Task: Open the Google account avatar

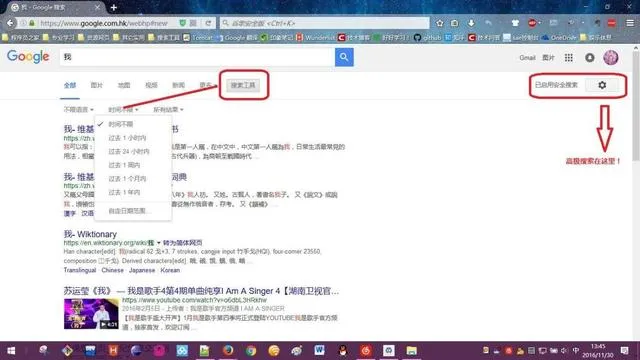Action: (x=611, y=58)
